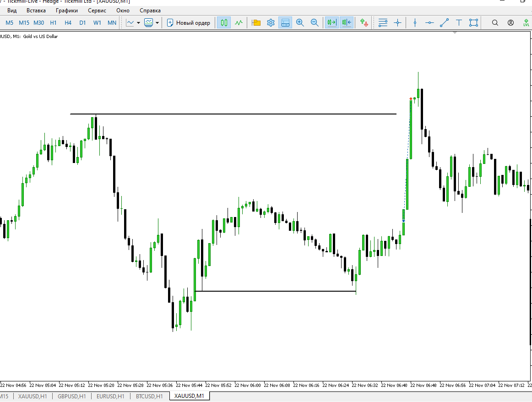The height and width of the screenshot is (402, 532).
Task: Zoom out of the chart
Action: 315,22
